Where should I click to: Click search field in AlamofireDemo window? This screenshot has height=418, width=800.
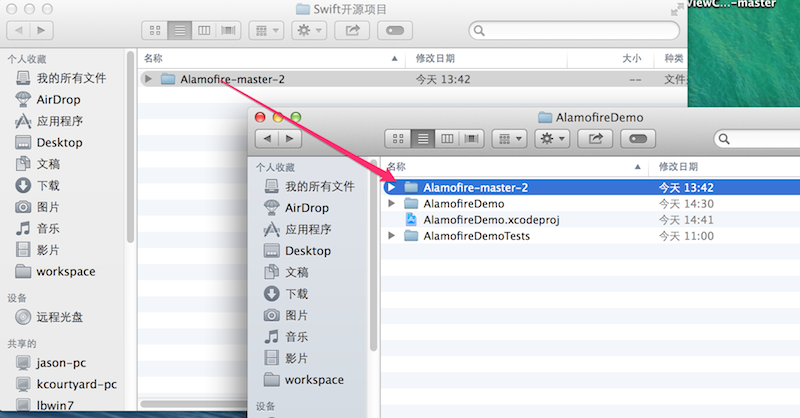[x=758, y=139]
